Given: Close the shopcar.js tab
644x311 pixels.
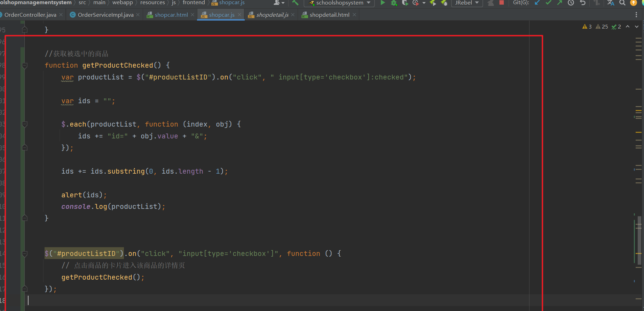Looking at the screenshot, I should 239,15.
